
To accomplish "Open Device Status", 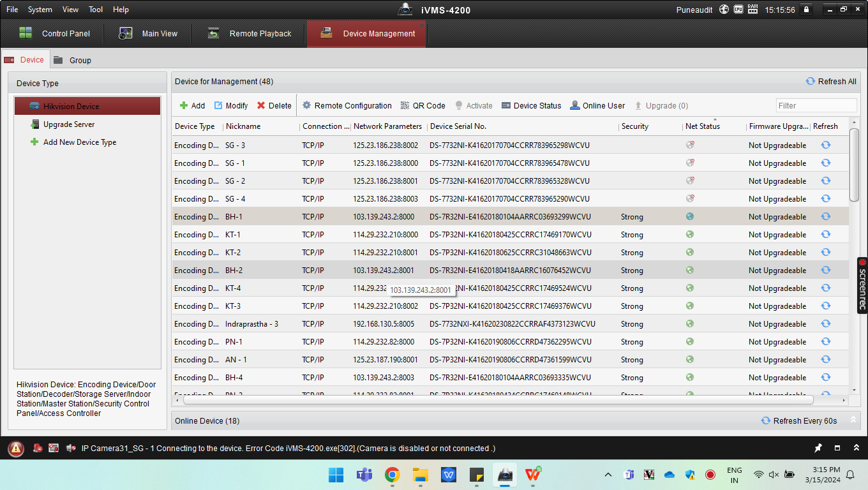I will coord(531,106).
